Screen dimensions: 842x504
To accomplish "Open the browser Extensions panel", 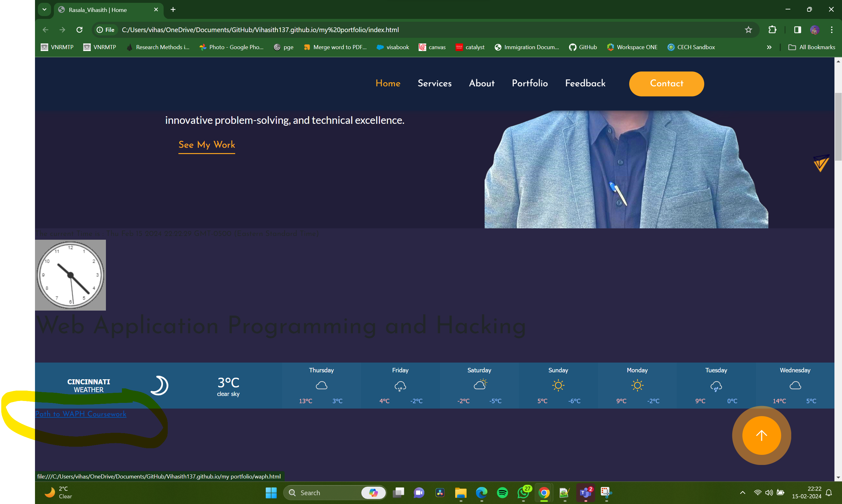I will pyautogui.click(x=772, y=30).
